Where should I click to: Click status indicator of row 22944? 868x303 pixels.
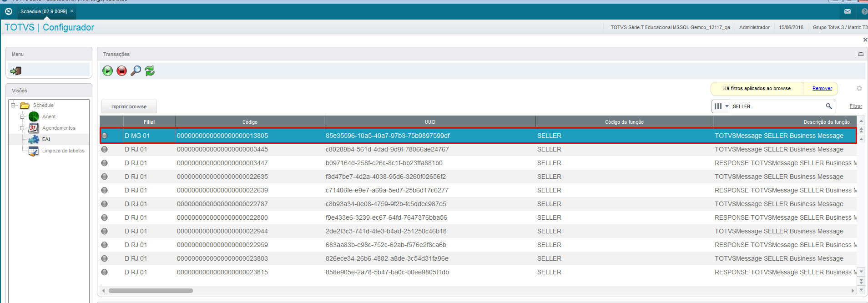pos(105,231)
